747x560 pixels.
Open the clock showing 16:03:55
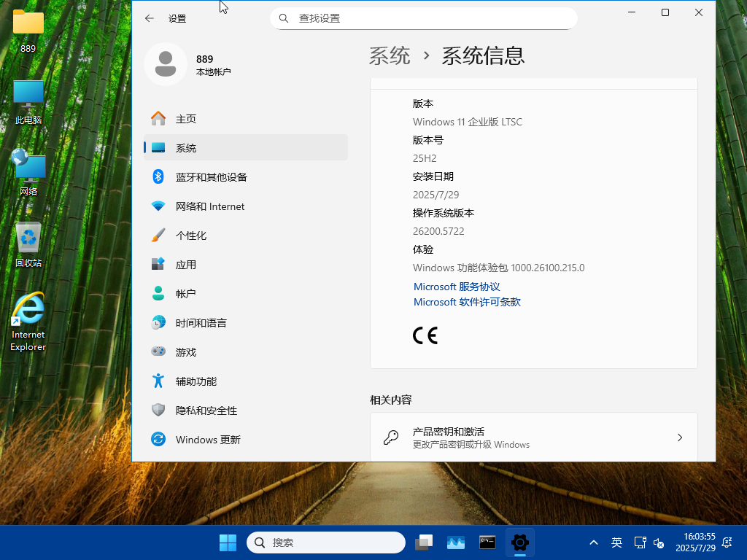[695, 542]
